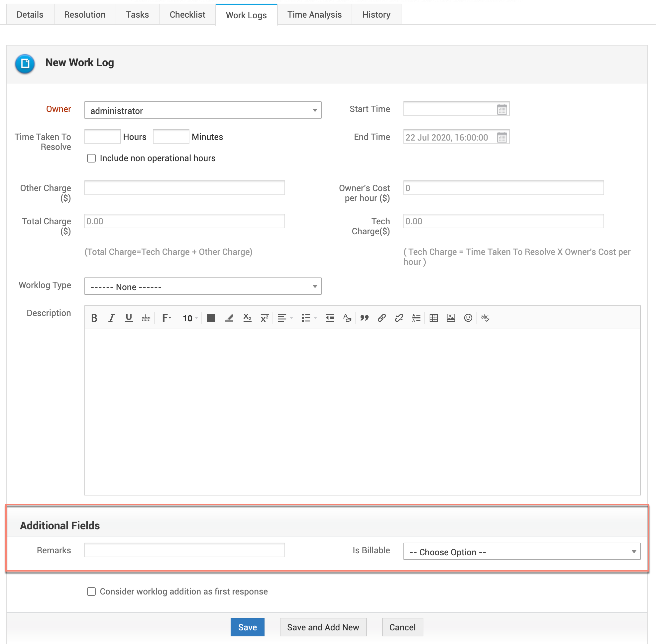Viewport: 656px width, 644px height.
Task: Open the Resolution tab
Action: [85, 15]
